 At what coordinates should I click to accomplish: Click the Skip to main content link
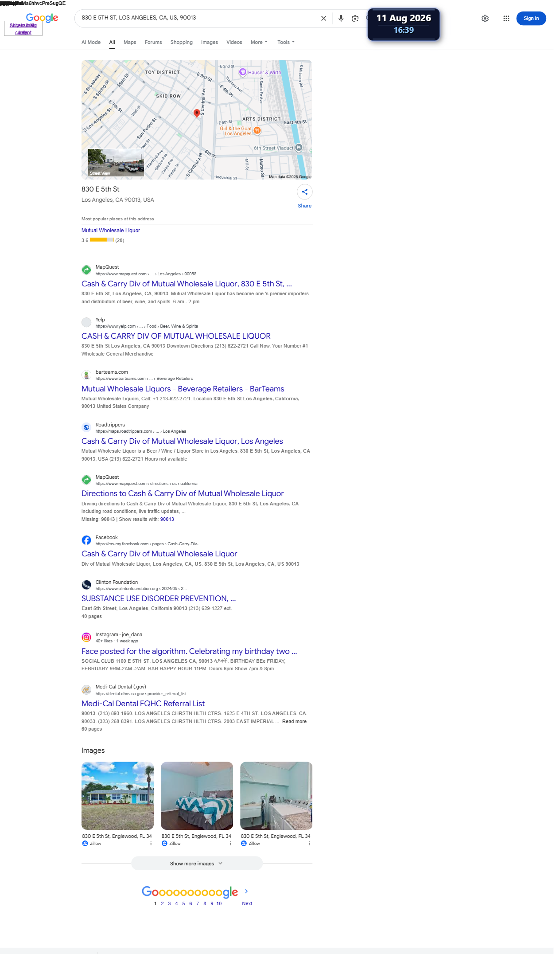click(23, 29)
